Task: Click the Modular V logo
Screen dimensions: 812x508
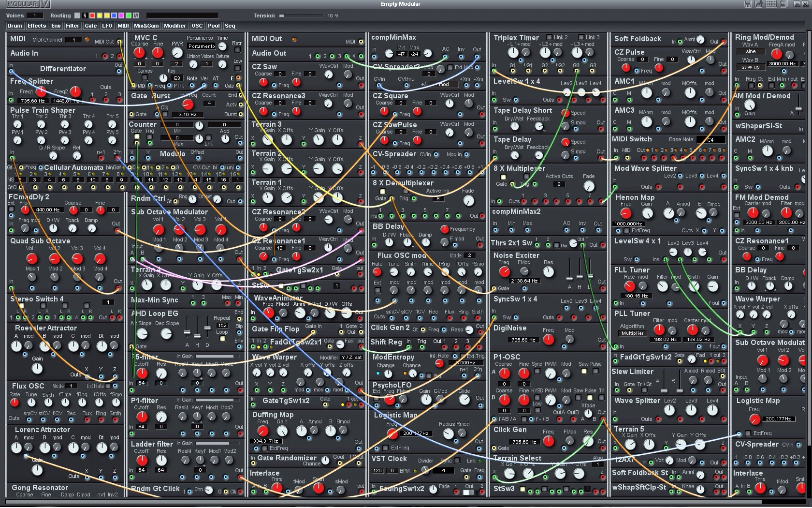Action: [x=28, y=4]
